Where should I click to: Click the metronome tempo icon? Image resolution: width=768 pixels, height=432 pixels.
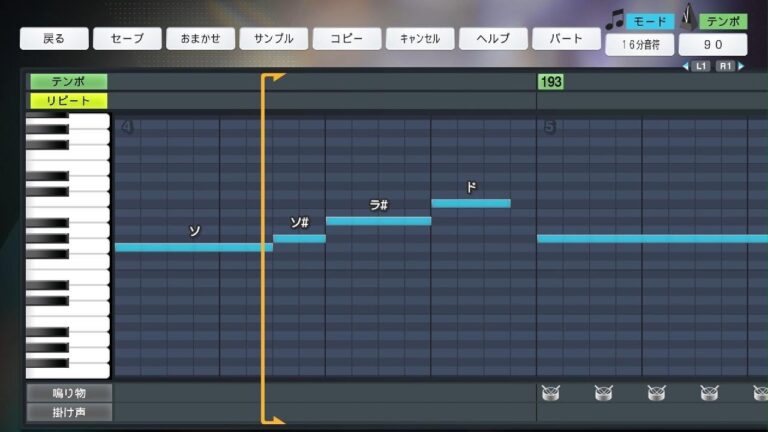click(688, 18)
